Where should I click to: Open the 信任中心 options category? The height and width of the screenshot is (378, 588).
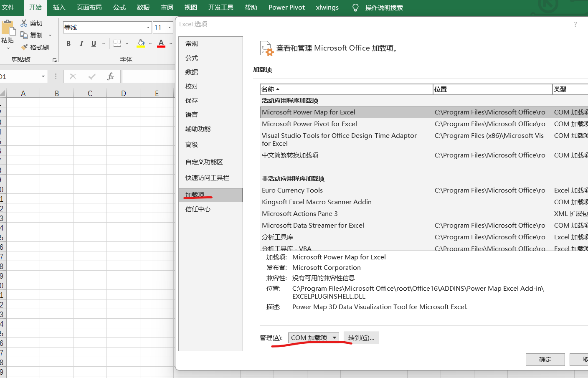point(210,209)
